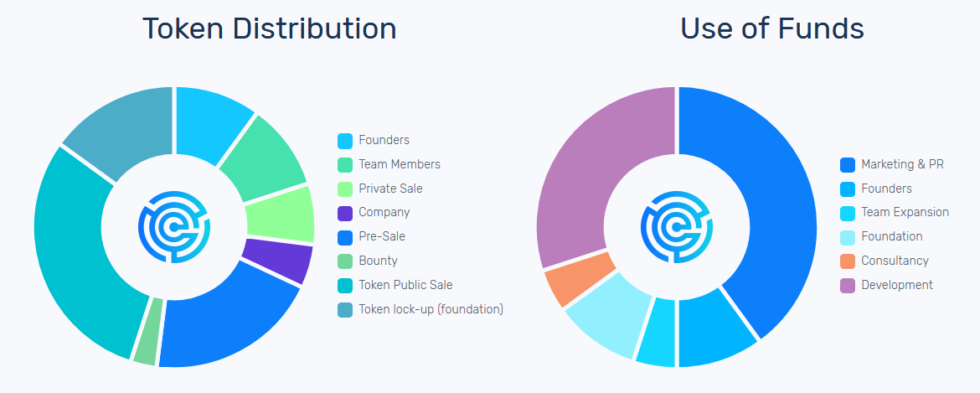The width and height of the screenshot is (980, 393).
Task: Click the Token Distribution heading
Action: (269, 28)
